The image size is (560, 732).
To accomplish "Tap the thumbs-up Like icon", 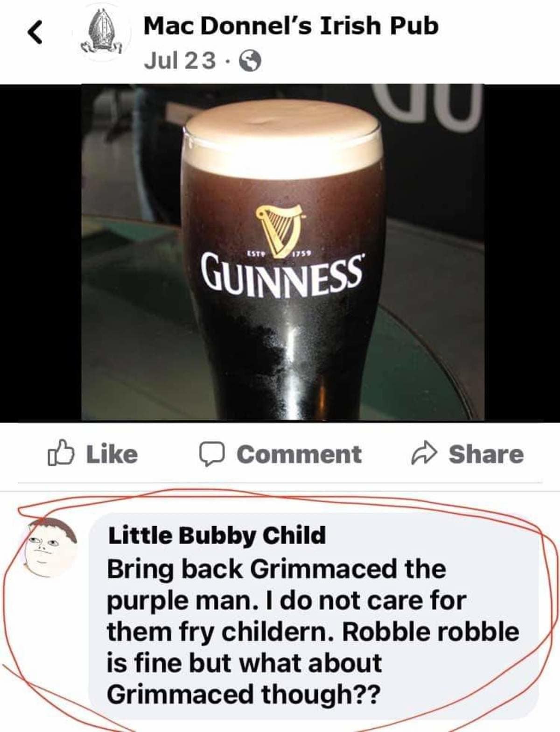I will (61, 453).
